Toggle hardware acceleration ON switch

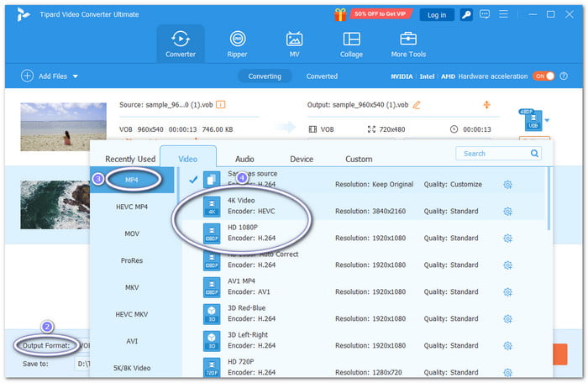pyautogui.click(x=543, y=76)
